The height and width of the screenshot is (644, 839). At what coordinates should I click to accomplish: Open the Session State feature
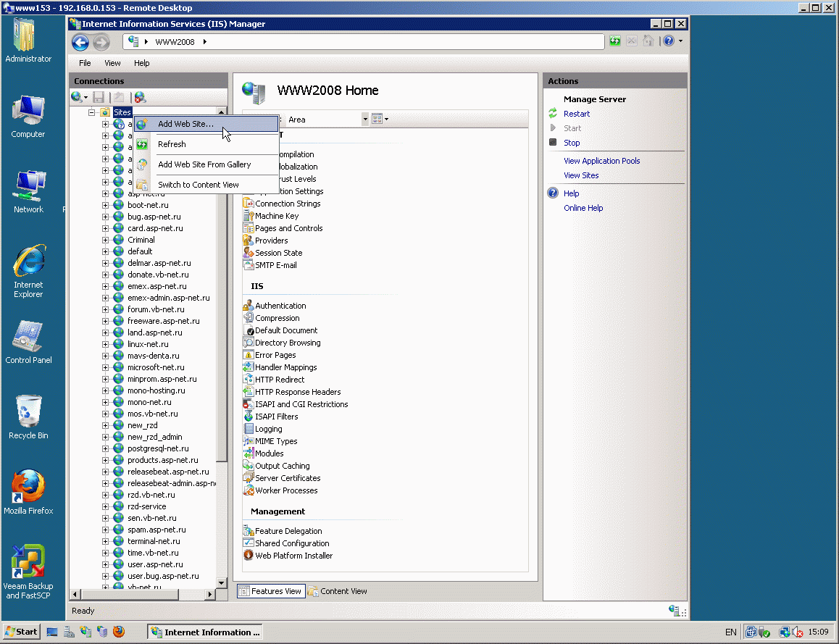(x=272, y=253)
